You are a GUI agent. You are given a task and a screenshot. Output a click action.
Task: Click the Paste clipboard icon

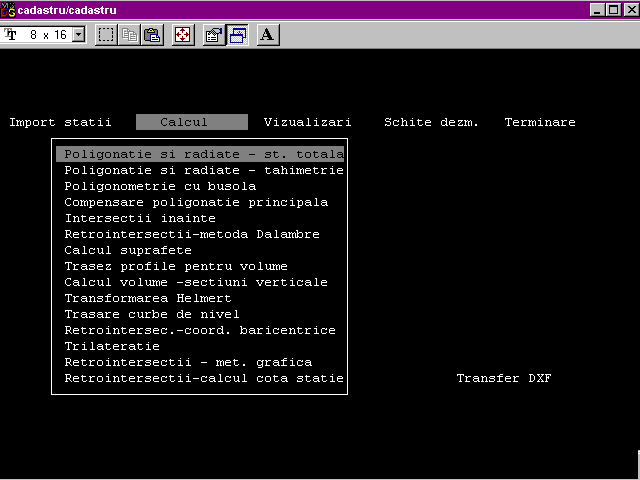click(x=152, y=35)
